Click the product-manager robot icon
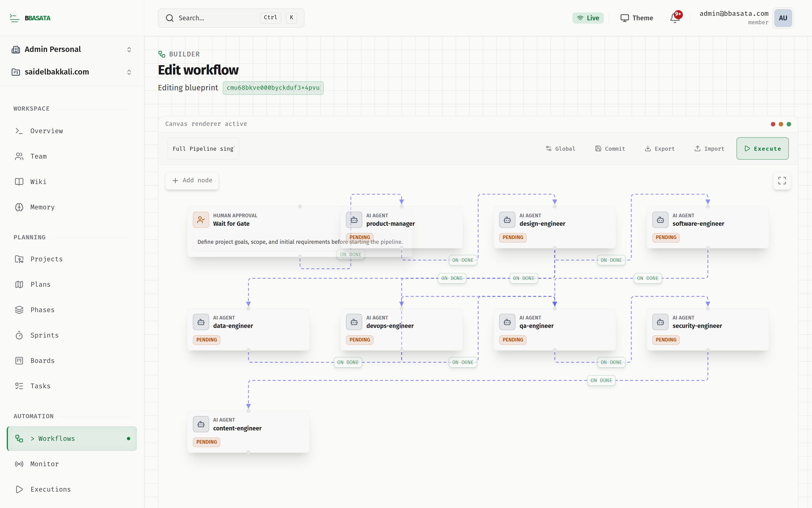This screenshot has width=812, height=508. 354,220
